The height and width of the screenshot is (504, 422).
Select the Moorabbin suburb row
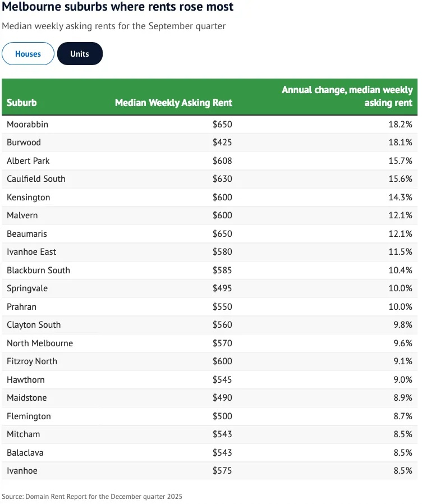[27, 124]
